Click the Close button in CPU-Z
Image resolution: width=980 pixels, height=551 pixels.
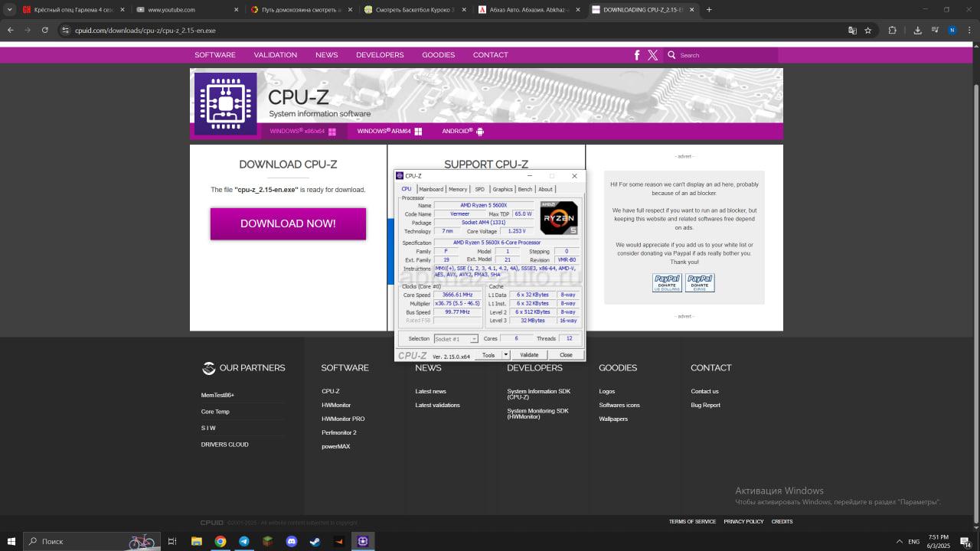566,355
